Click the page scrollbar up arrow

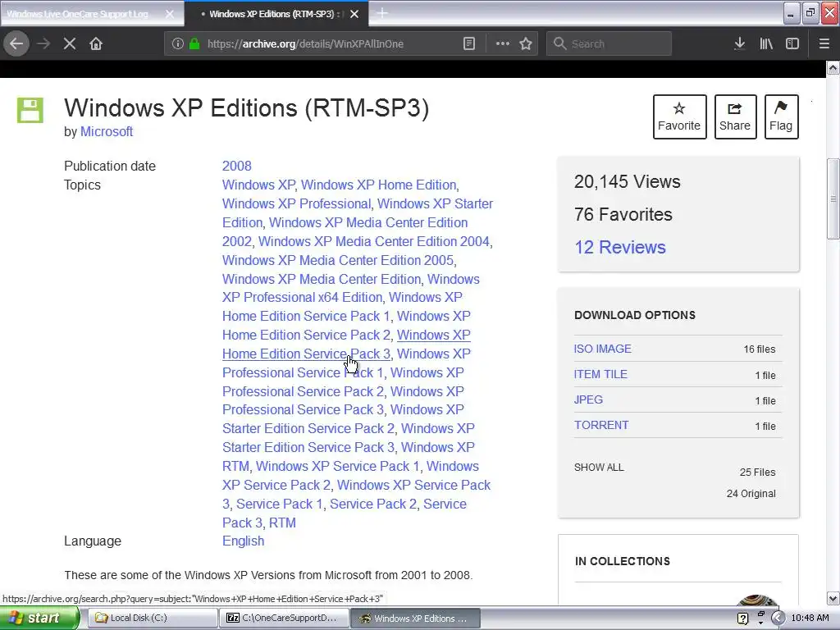(833, 68)
